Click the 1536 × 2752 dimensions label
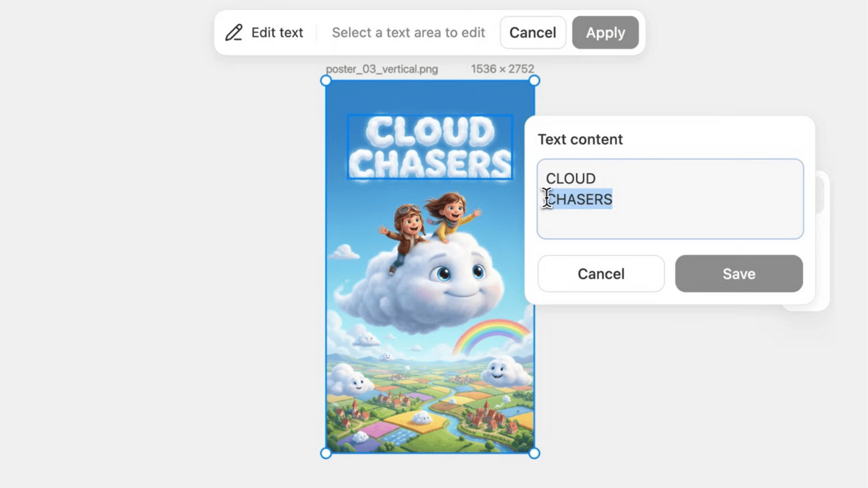868x488 pixels. point(502,69)
